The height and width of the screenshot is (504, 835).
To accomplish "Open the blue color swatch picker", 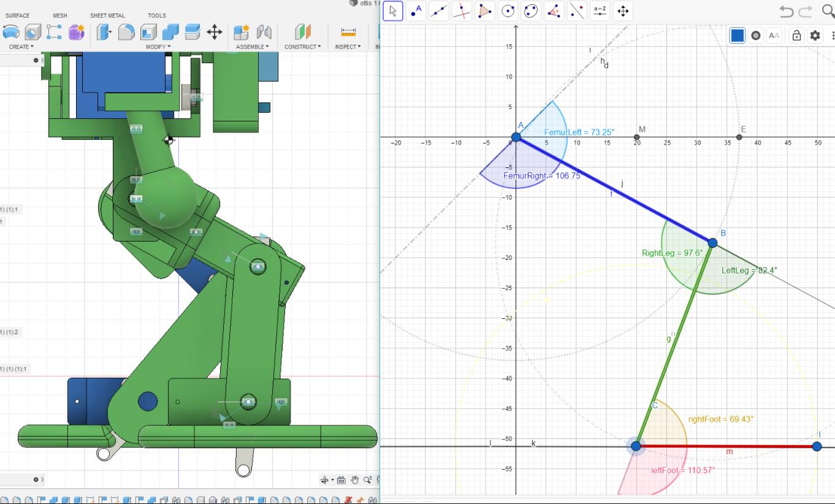I will coord(738,36).
